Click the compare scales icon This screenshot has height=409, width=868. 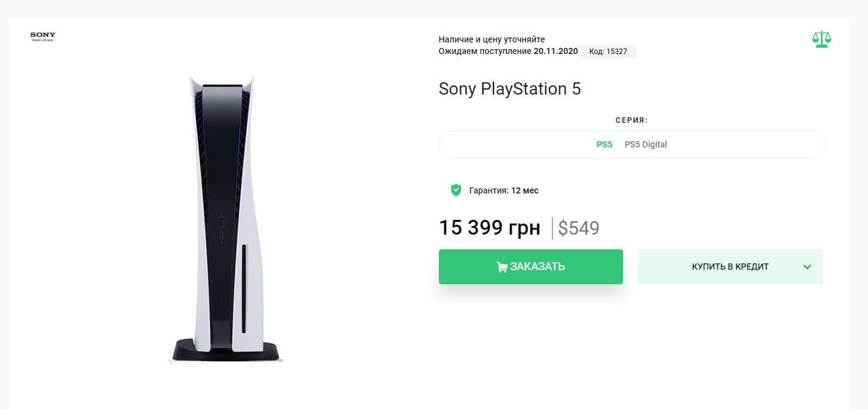(821, 39)
